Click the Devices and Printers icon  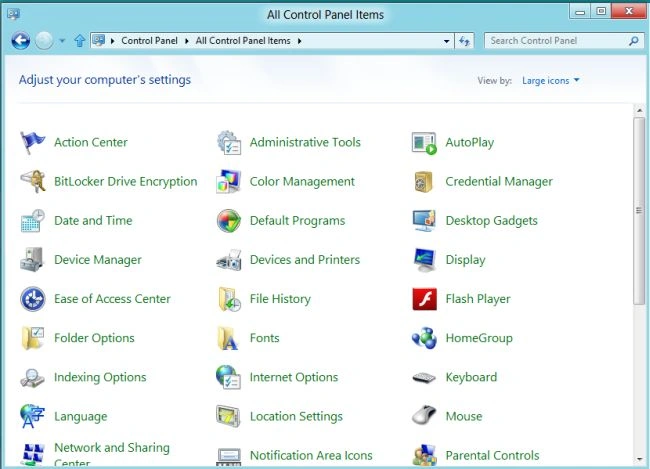click(229, 260)
